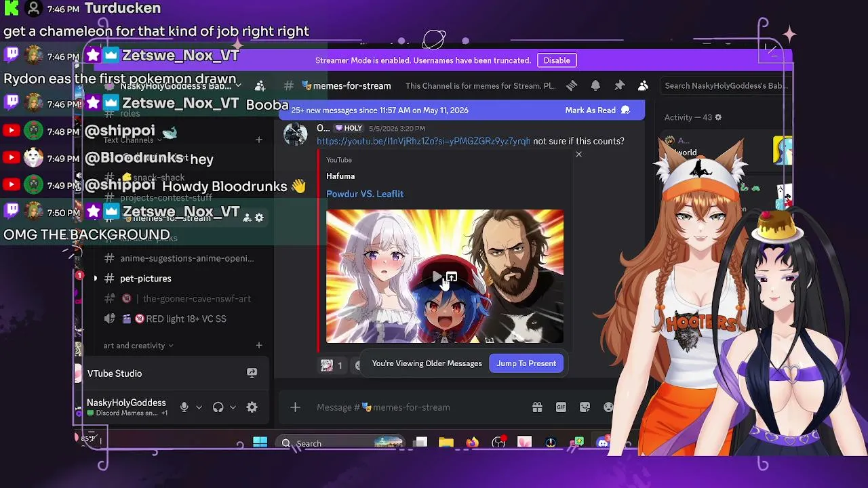The width and height of the screenshot is (868, 488).
Task: Click the invite people icon beside server name
Action: click(x=260, y=86)
